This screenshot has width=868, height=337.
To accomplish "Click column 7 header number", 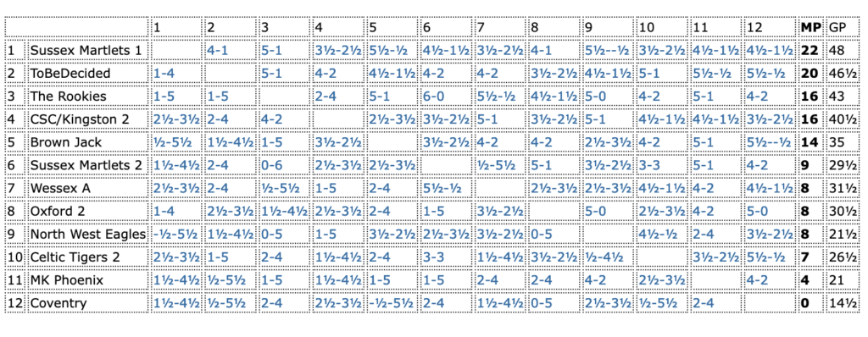I will (481, 26).
